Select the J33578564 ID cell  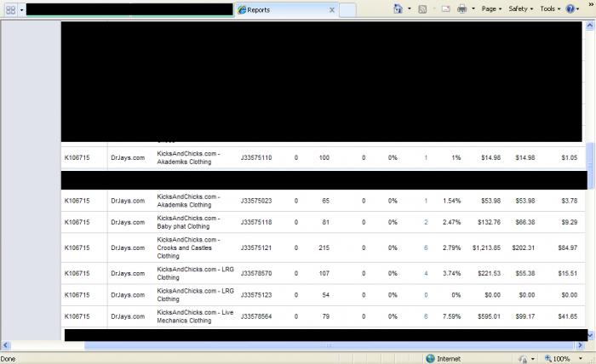(x=256, y=316)
